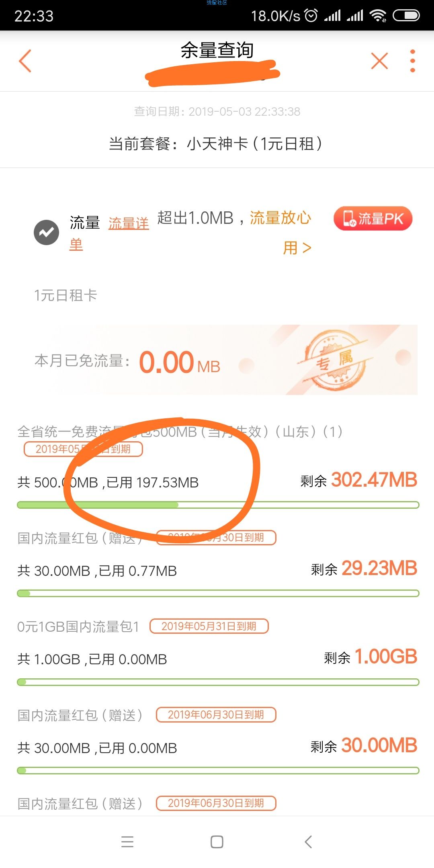Tap the 当前套餐 小天神卡 plan label
The width and height of the screenshot is (434, 868).
(x=216, y=143)
